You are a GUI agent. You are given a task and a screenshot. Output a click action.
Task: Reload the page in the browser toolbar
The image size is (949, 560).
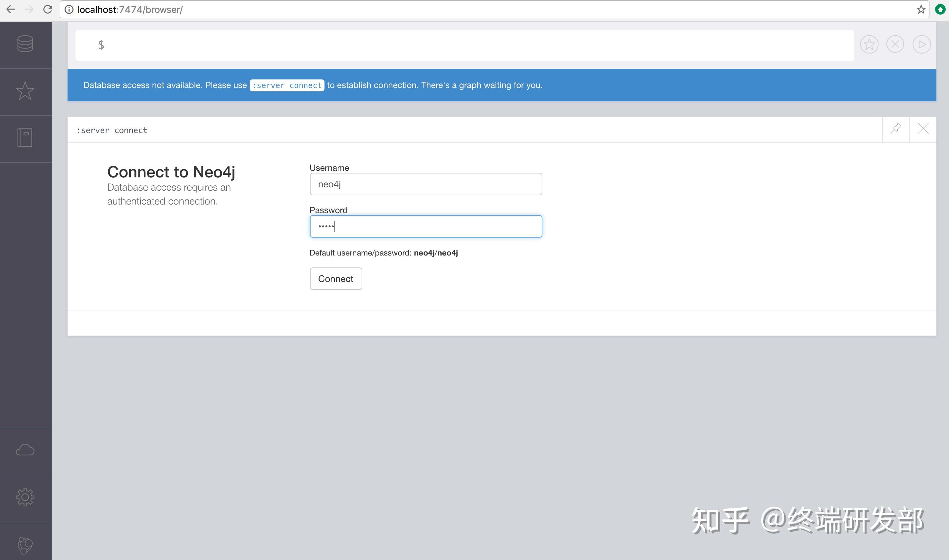tap(48, 10)
